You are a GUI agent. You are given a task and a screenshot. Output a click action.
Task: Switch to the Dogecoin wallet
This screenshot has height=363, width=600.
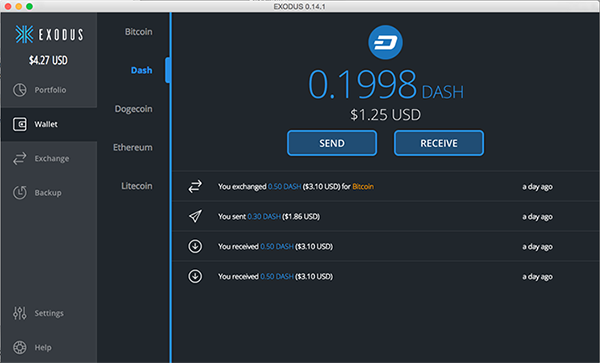point(134,109)
